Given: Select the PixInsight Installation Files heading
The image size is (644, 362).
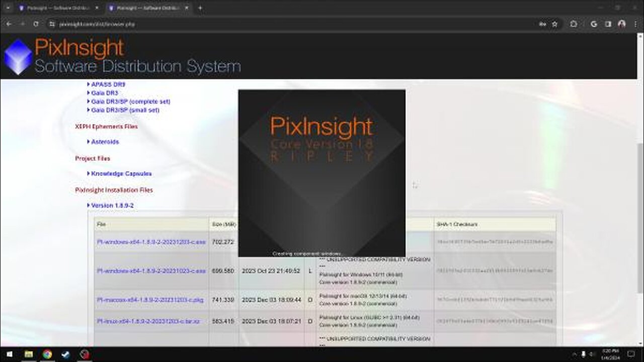Looking at the screenshot, I should [x=114, y=190].
